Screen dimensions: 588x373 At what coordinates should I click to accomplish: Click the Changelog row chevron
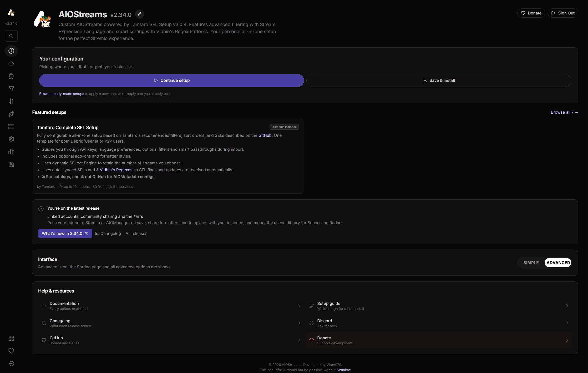[x=299, y=323]
